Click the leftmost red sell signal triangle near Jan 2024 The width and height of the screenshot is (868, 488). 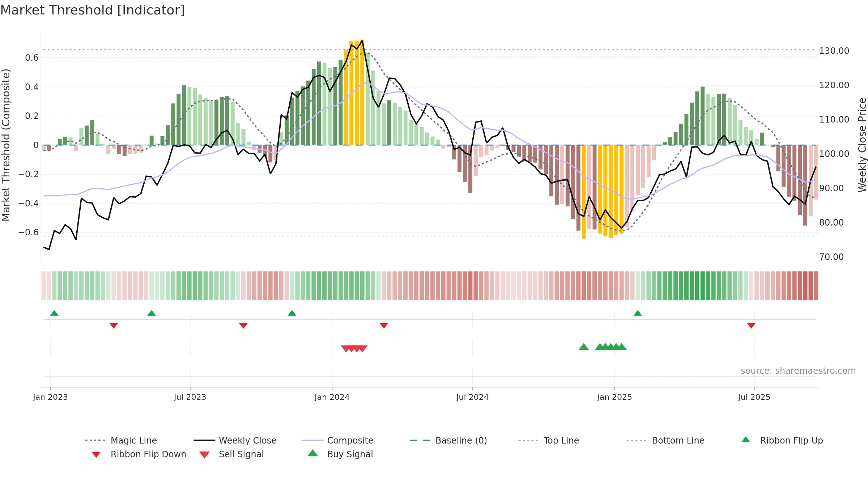(346, 349)
